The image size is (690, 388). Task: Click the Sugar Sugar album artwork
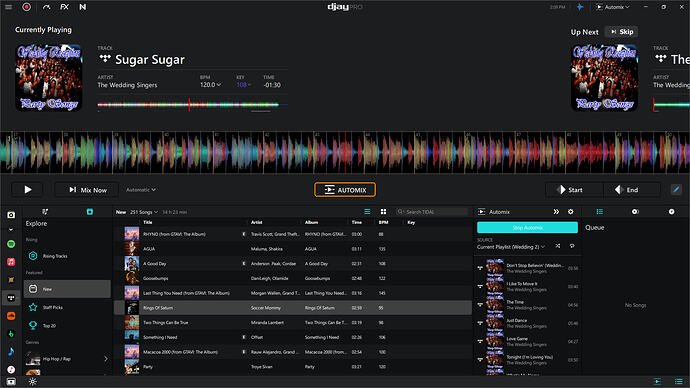click(x=49, y=77)
